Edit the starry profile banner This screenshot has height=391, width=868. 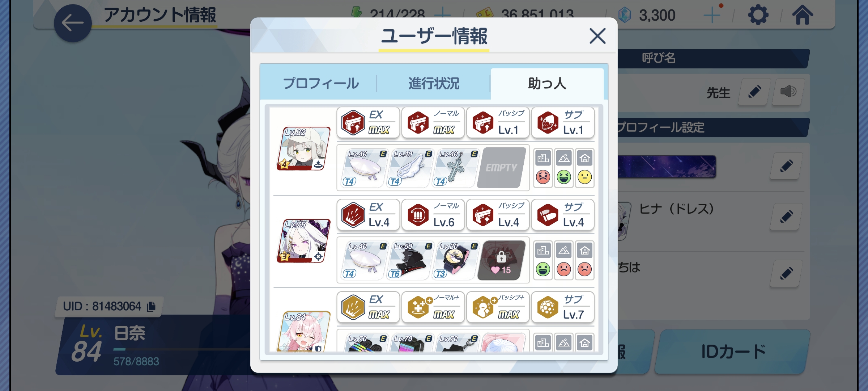pos(786,167)
